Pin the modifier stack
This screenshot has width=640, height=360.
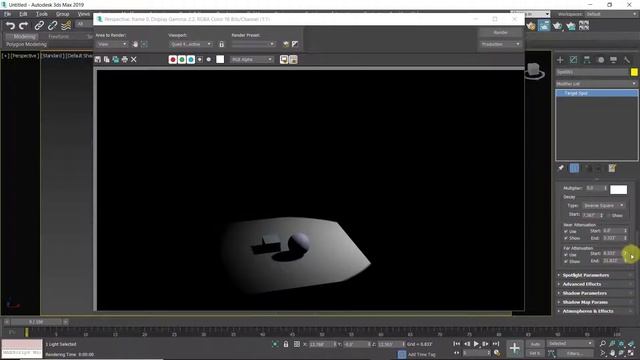click(561, 168)
